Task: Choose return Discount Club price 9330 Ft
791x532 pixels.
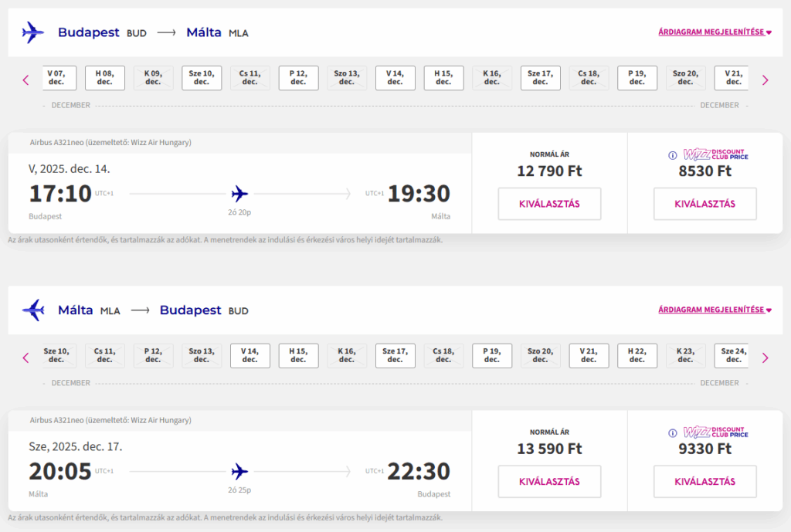Action: (704, 482)
